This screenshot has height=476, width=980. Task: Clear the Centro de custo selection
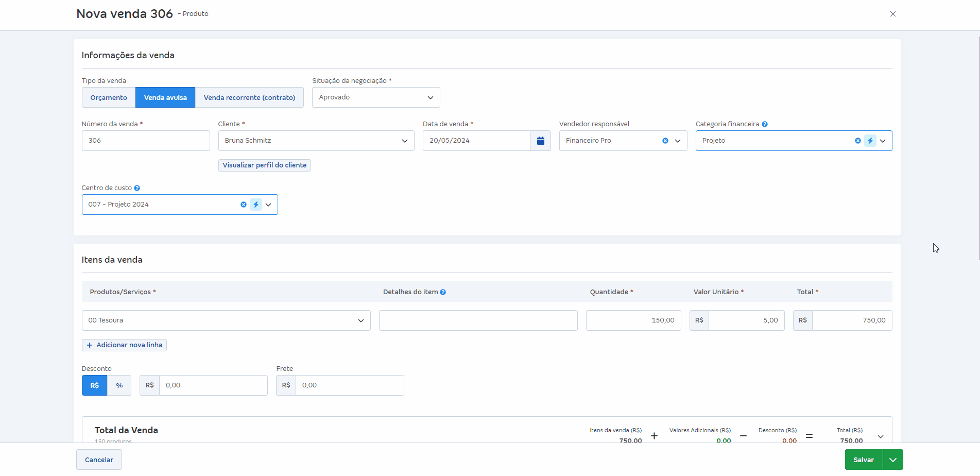244,205
